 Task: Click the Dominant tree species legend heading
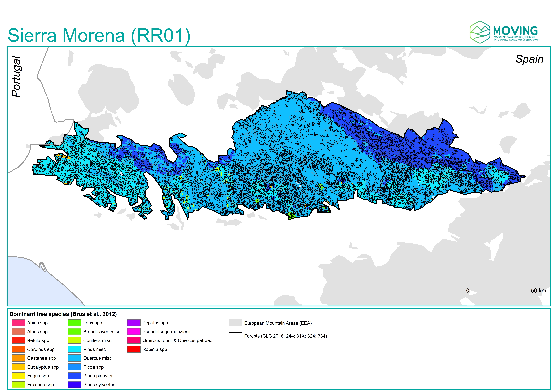[63, 314]
